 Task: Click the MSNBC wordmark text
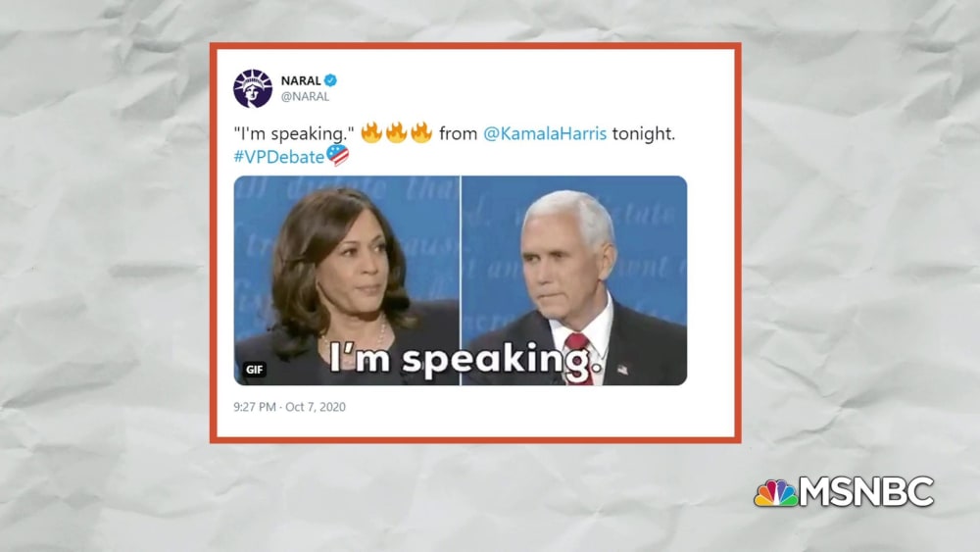tap(867, 491)
